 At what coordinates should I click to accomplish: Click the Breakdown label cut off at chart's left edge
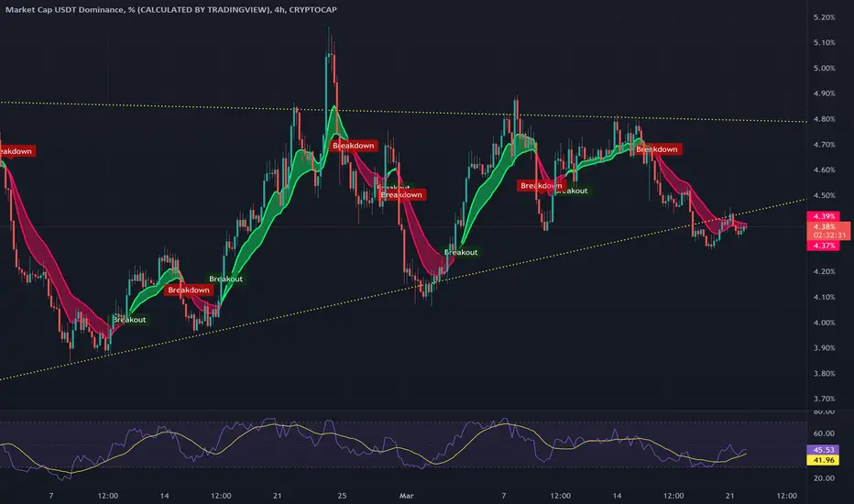coord(17,151)
